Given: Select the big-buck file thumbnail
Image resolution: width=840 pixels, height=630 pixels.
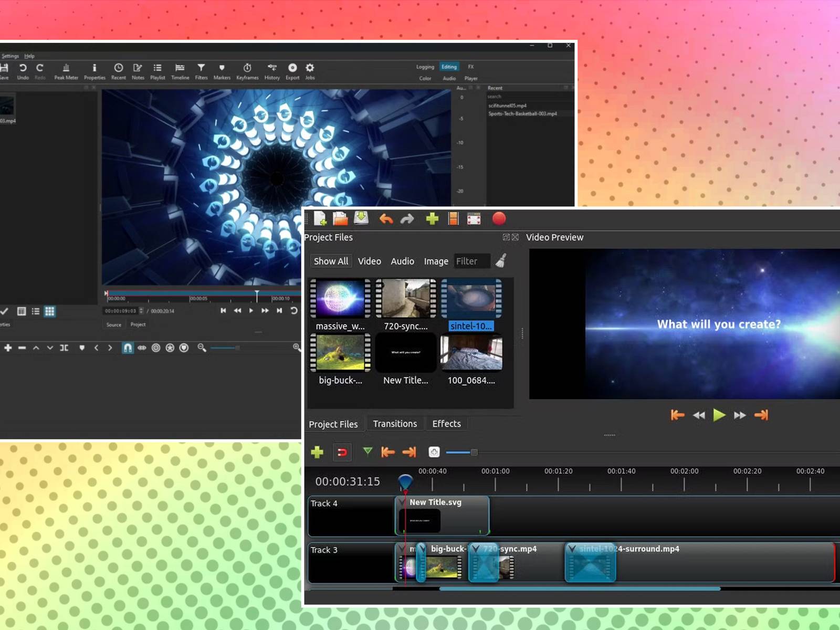Looking at the screenshot, I should 340,352.
